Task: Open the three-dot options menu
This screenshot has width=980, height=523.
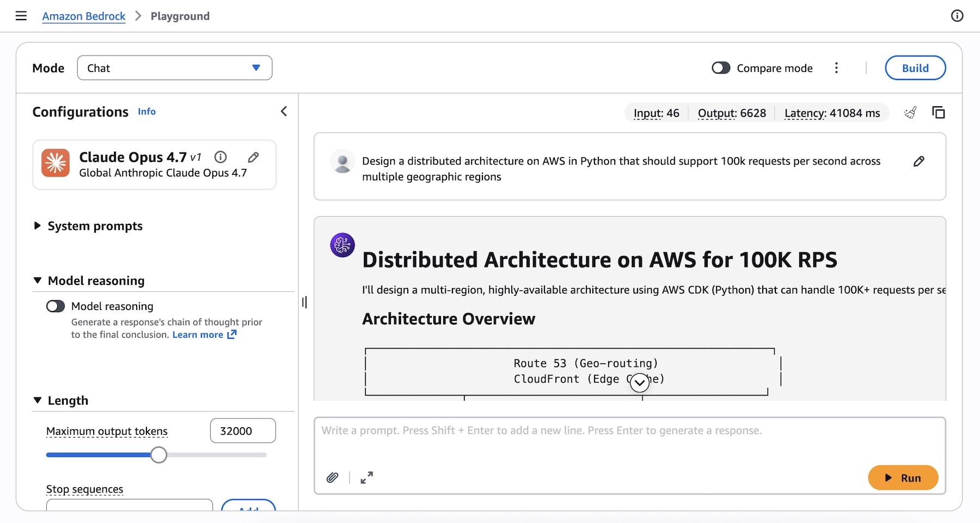Action: point(836,68)
